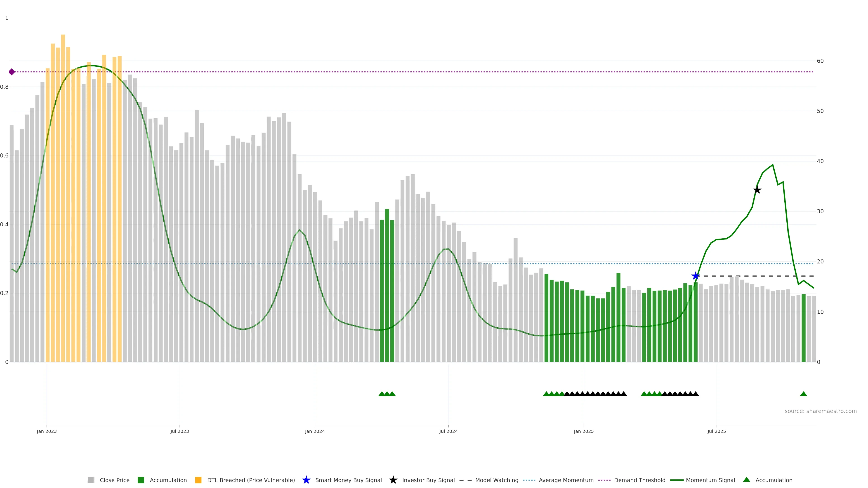The image size is (868, 488).
Task: Click the blue Smart Money star on chart
Action: [696, 276]
